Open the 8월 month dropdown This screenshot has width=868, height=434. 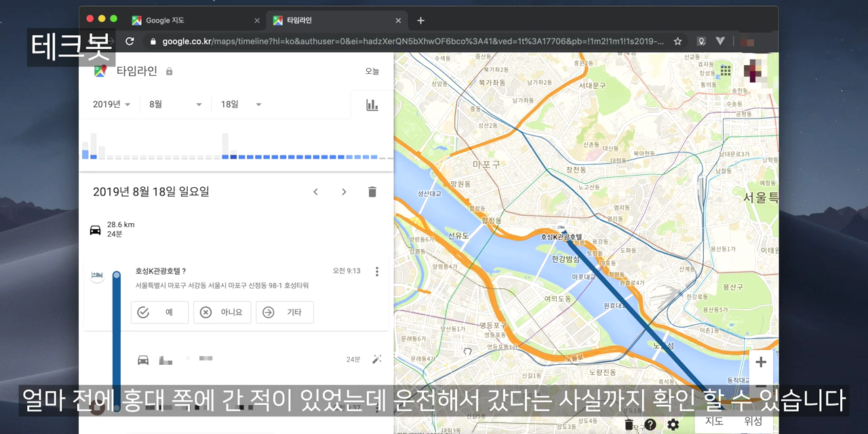click(176, 104)
